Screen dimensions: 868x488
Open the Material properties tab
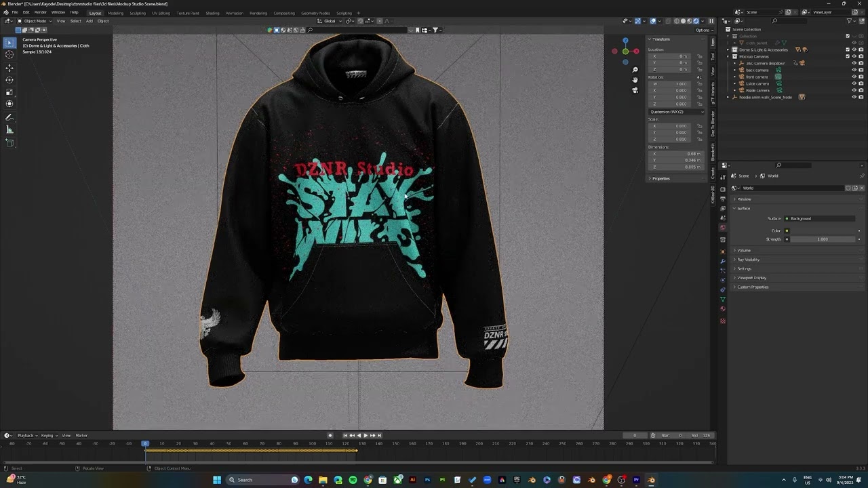click(x=723, y=309)
